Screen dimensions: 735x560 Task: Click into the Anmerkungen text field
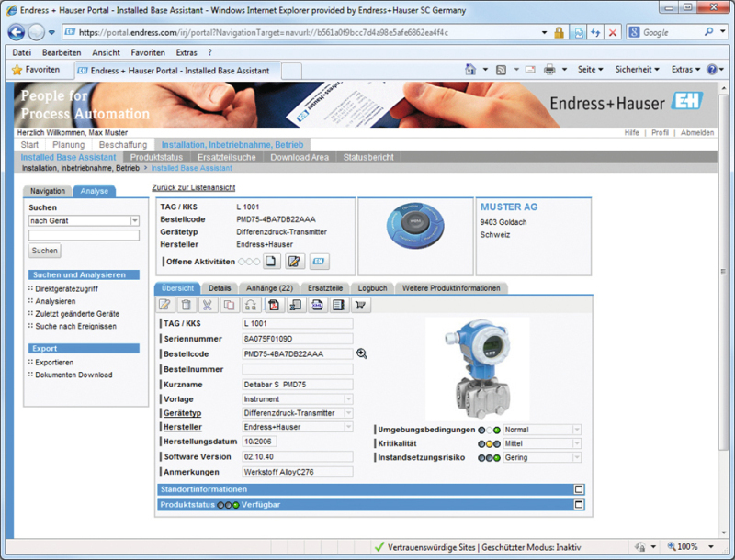pyautogui.click(x=297, y=472)
